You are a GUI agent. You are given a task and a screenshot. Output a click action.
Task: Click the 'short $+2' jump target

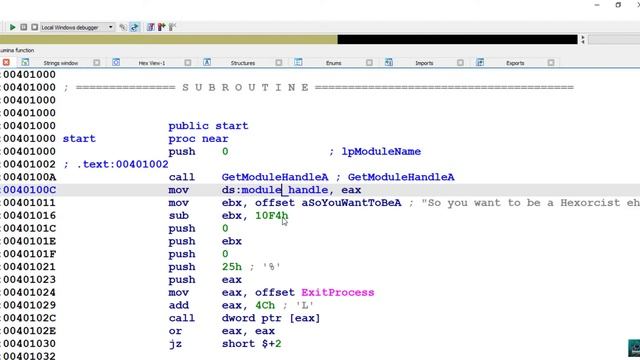[251, 344]
